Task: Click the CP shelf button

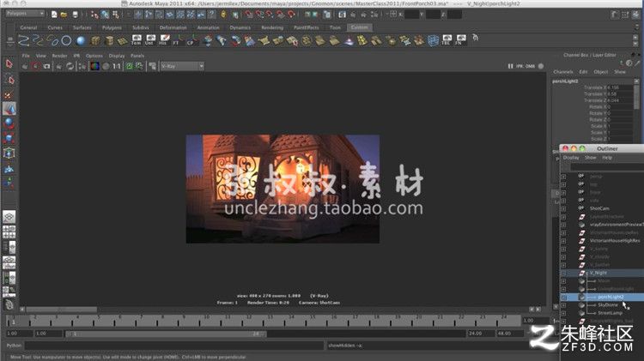Action: 191,40
